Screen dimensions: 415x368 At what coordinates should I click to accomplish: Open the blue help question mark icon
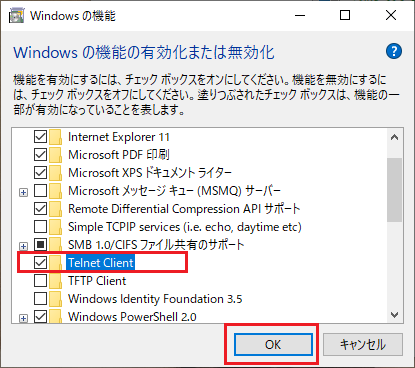(x=394, y=51)
